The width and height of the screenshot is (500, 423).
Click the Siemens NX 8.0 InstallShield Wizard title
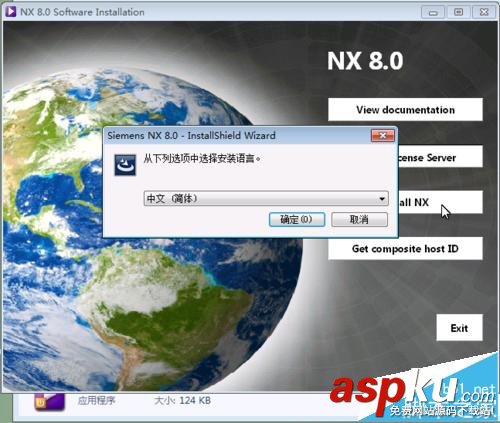click(x=191, y=136)
